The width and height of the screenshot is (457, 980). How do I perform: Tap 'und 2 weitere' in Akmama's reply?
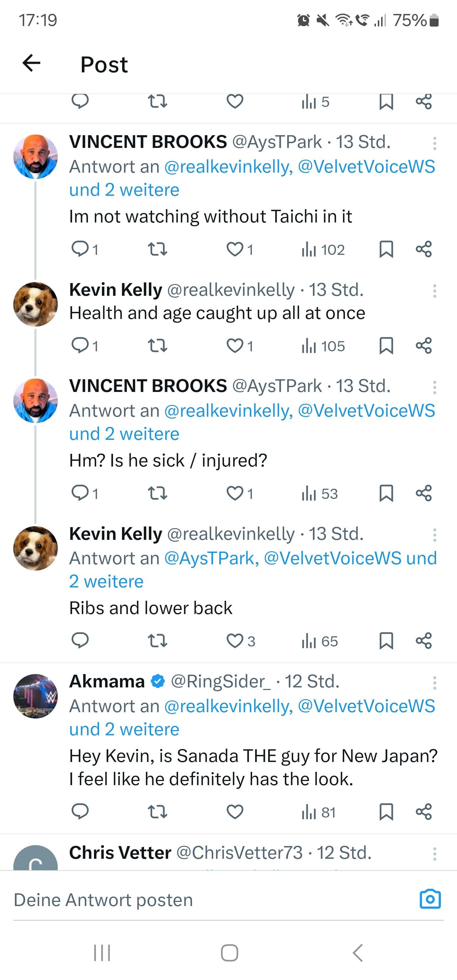[x=124, y=729]
